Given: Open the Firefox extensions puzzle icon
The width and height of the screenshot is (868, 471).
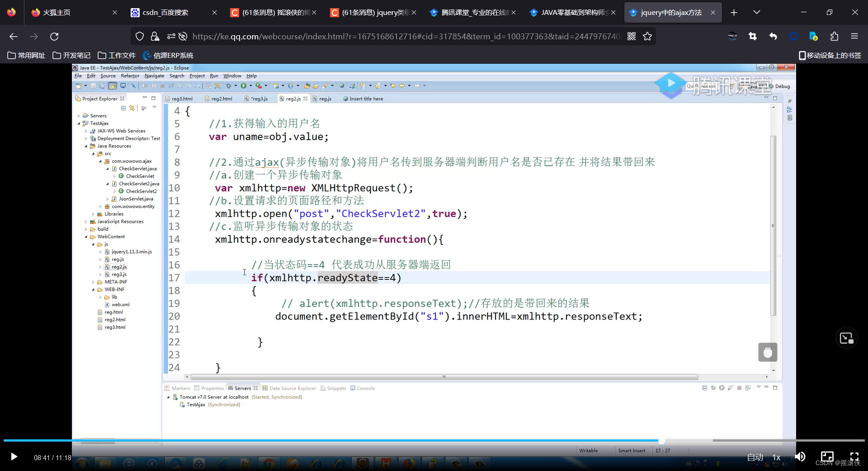Looking at the screenshot, I should 834,37.
